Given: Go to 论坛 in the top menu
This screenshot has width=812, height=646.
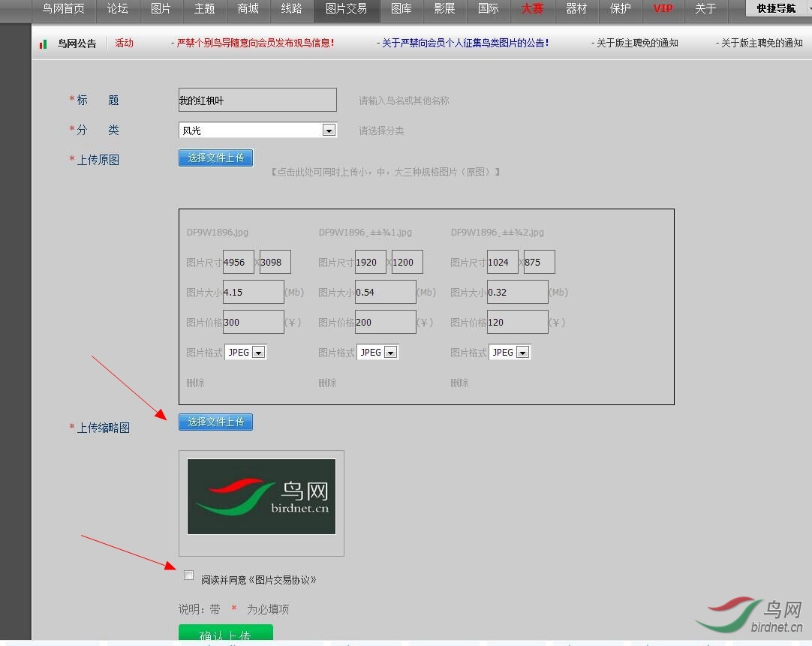Looking at the screenshot, I should tap(117, 9).
